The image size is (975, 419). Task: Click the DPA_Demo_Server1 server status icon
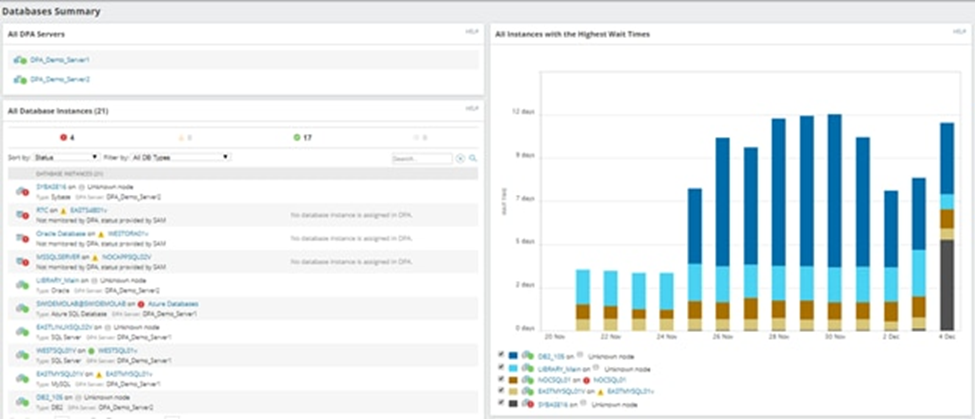(x=20, y=60)
